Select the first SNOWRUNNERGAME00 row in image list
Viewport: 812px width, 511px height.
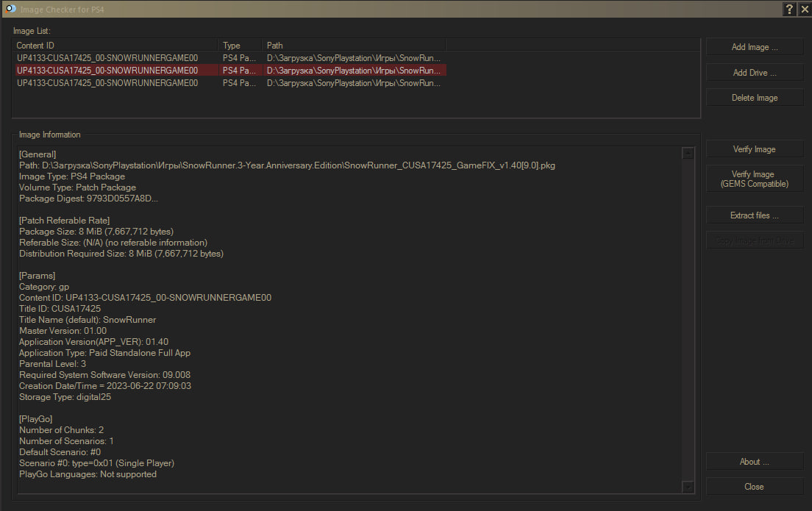(x=230, y=58)
